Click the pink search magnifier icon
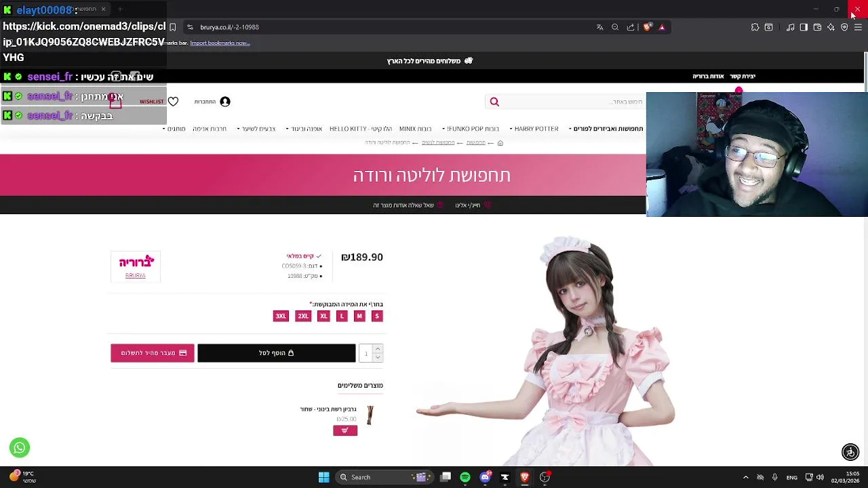This screenshot has height=488, width=868. (494, 102)
